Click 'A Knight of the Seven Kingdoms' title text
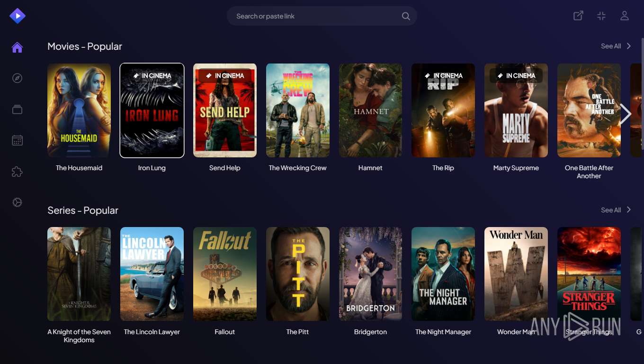The image size is (644, 364). point(79,336)
